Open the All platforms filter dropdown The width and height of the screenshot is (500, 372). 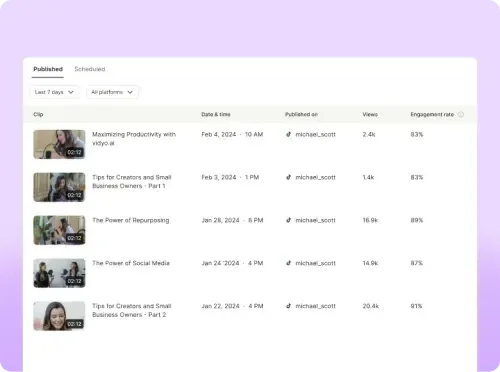pyautogui.click(x=112, y=92)
